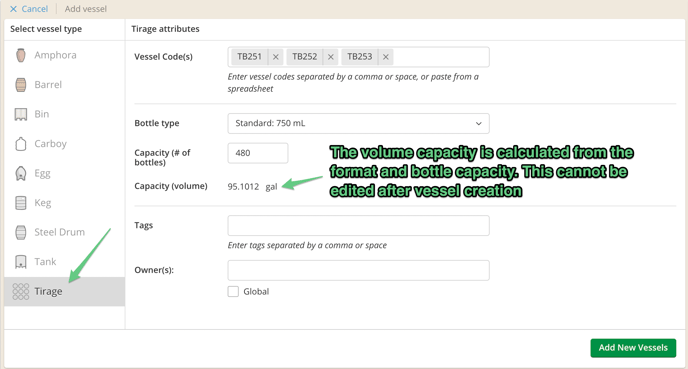Enable the Global owner checkbox
Screen dimensions: 688x369
point(233,291)
